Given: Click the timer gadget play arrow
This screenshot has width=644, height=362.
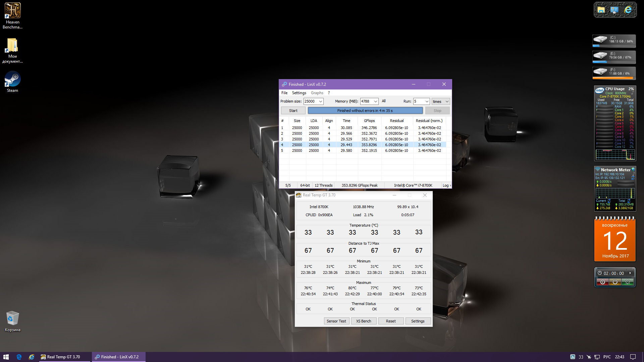Looking at the screenshot, I should tap(630, 273).
